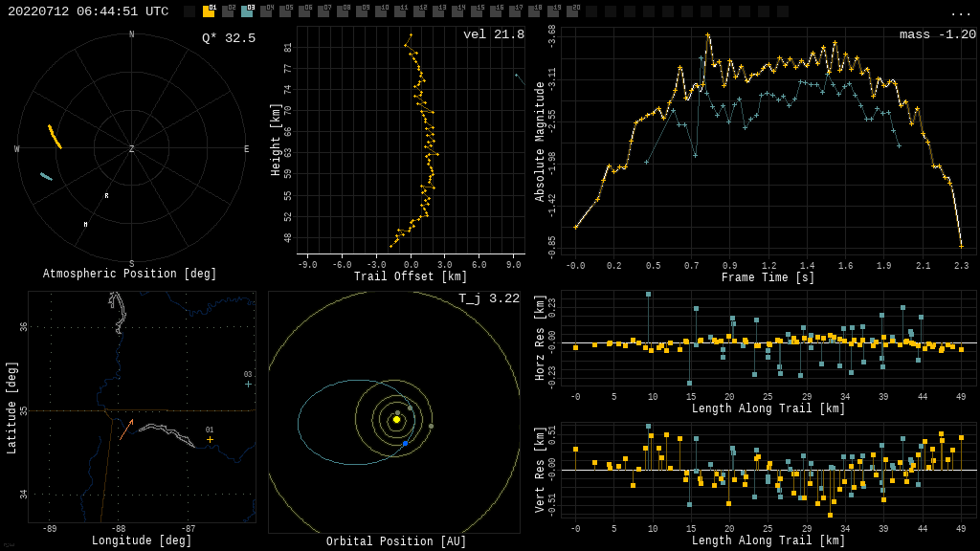Click the yellow Sun in orbital plot
This screenshot has width=980, height=551.
tap(396, 419)
